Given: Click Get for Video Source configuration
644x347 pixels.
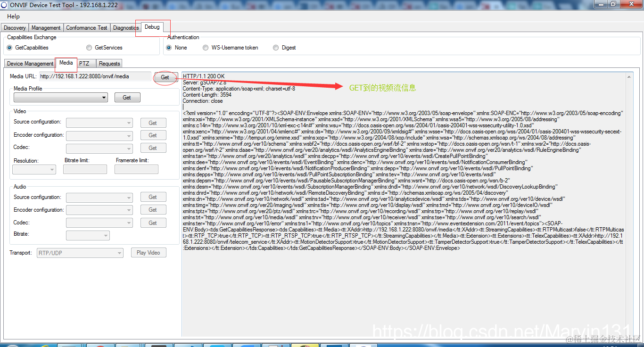Looking at the screenshot, I should [153, 123].
